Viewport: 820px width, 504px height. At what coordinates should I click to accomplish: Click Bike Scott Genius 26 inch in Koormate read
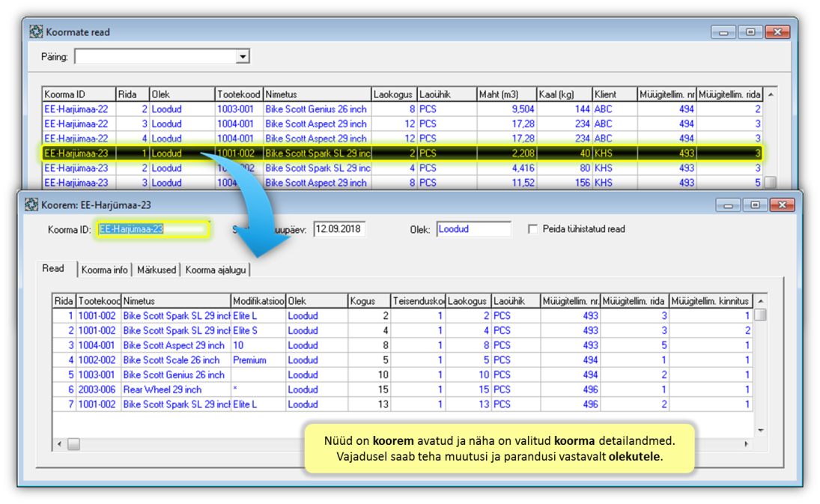(316, 109)
